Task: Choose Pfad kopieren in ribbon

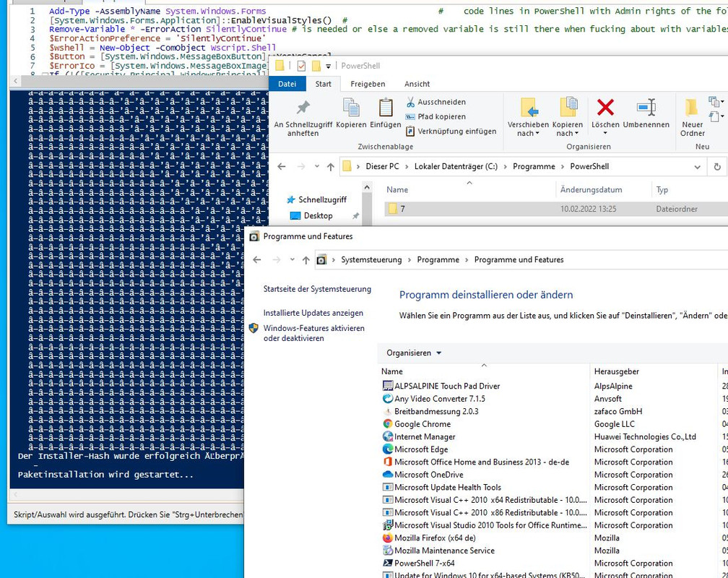Action: (x=435, y=116)
